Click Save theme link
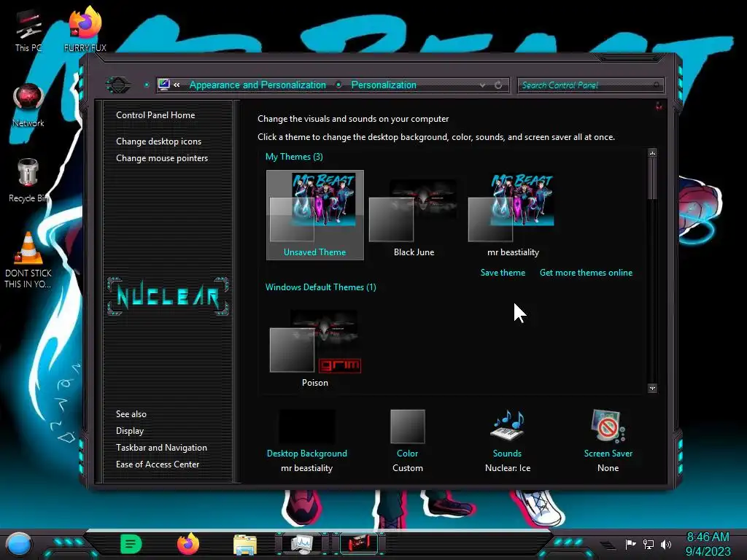This screenshot has height=560, width=747. (503, 273)
